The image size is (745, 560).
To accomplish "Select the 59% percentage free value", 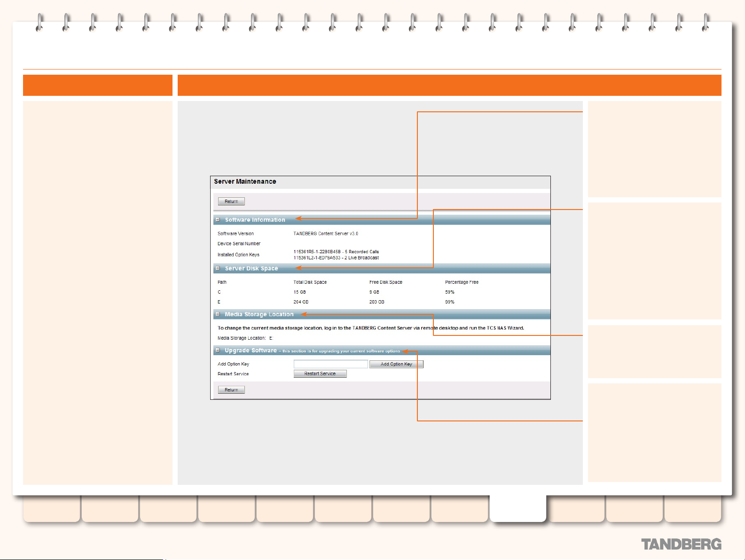I will [x=450, y=292].
